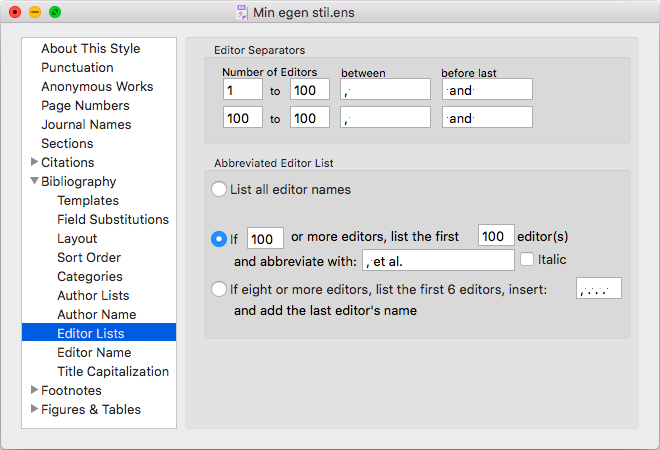Click Figures & Tables label
This screenshot has height=450, width=660.
[91, 409]
